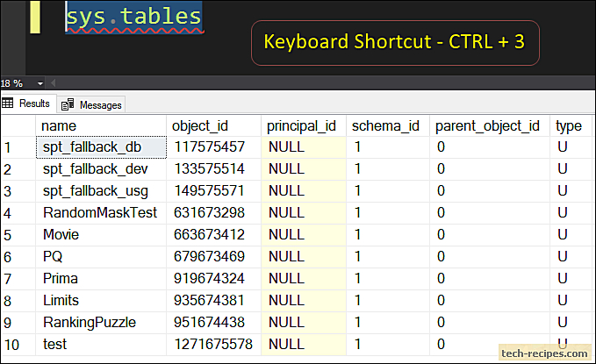The height and width of the screenshot is (364, 596).
Task: Select row header number 10
Action: (18, 345)
